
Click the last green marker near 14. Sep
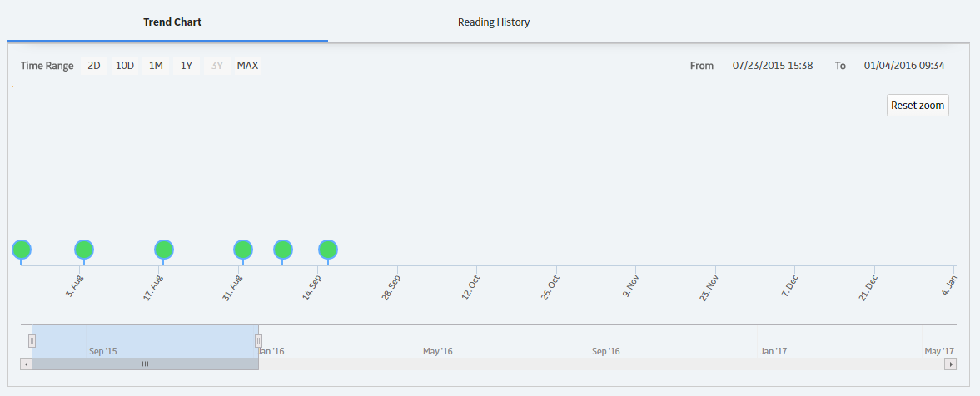[x=328, y=250]
